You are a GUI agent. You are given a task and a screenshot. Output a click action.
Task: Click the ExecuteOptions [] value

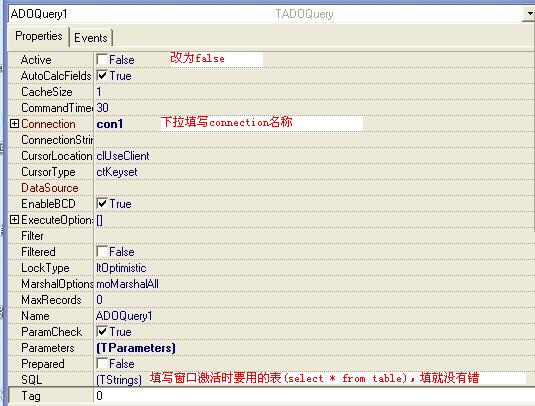coord(99,220)
